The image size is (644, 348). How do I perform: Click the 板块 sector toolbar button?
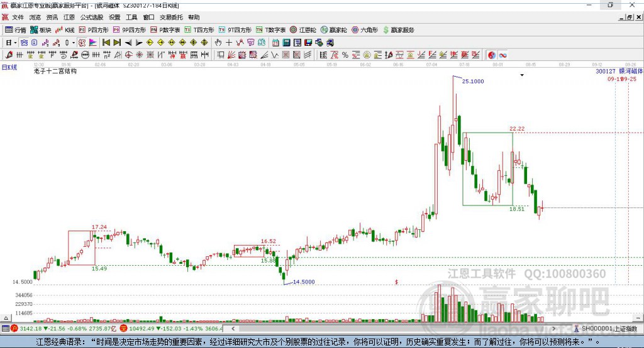[41, 30]
